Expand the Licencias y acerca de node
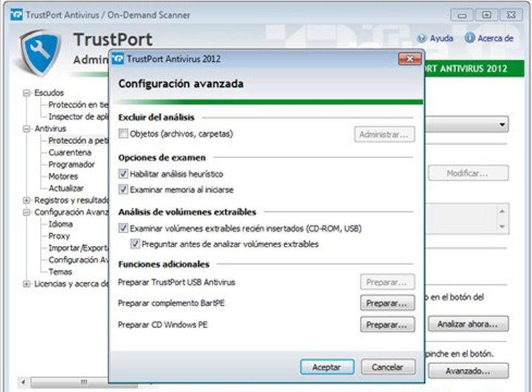 (27, 284)
